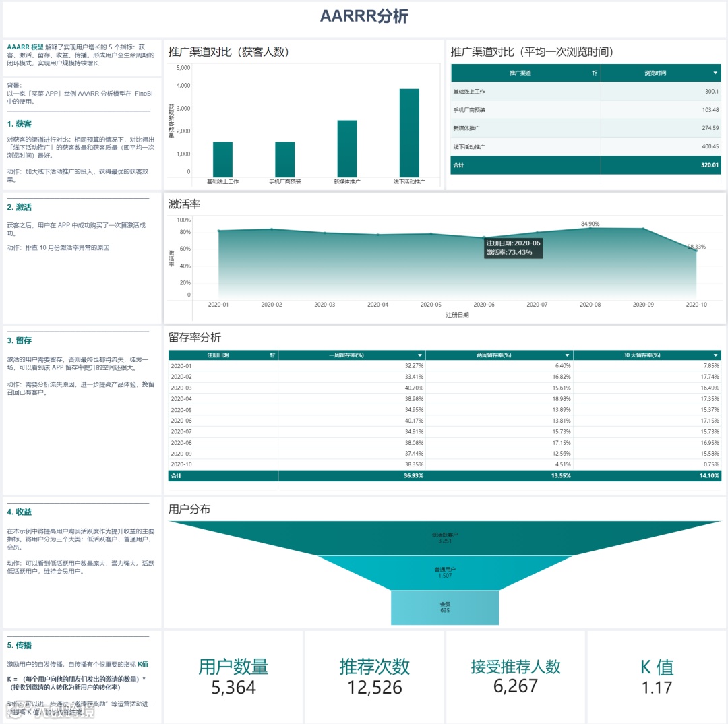Click the 推广渠道对比（获客人数） chart title
This screenshot has width=728, height=724.
229,51
